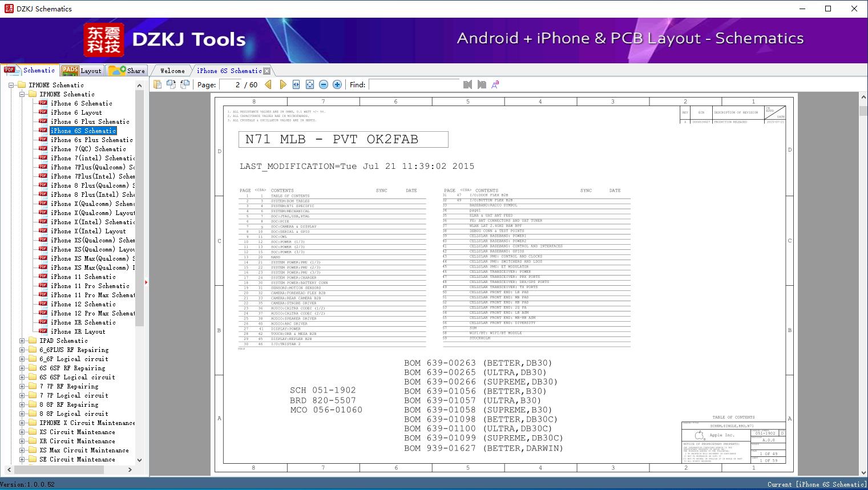This screenshot has height=490, width=868.
Task: Click the tree vertical scrollbar thumb
Action: pos(139,207)
